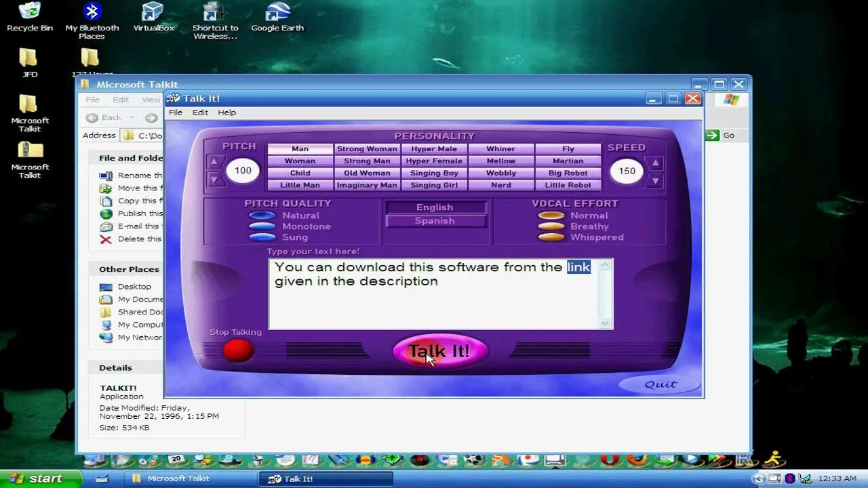Click Back in the Microsoft Talkit window
Image resolution: width=868 pixels, height=488 pixels.
point(104,117)
